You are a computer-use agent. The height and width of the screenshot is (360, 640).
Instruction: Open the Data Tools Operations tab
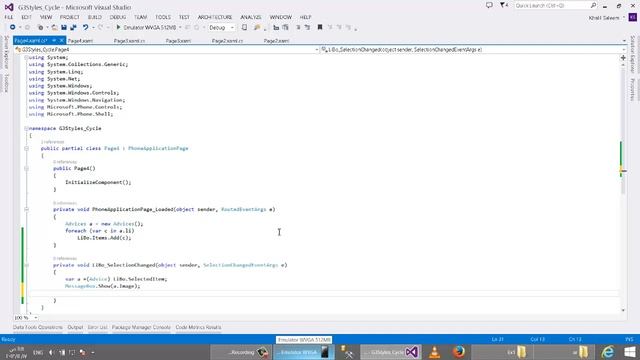click(38, 327)
